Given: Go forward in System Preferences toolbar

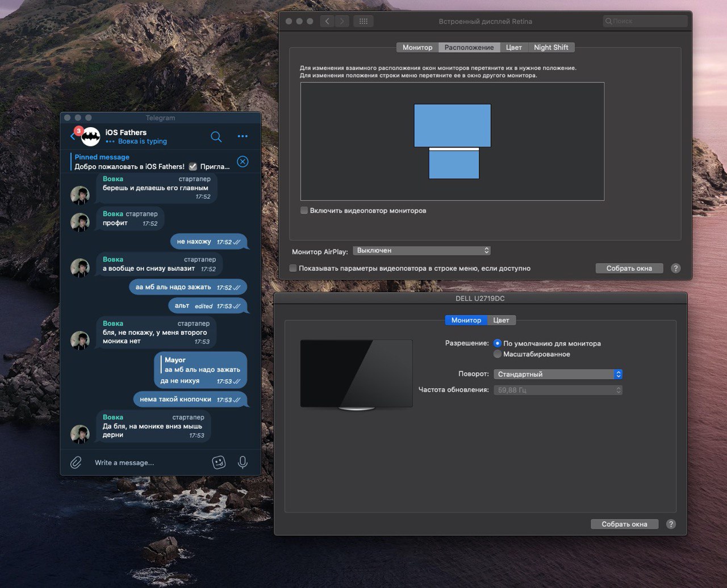Looking at the screenshot, I should click(342, 21).
